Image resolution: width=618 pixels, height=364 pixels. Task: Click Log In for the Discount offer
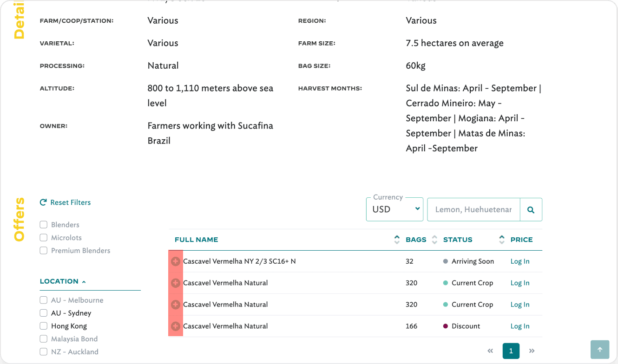click(520, 326)
